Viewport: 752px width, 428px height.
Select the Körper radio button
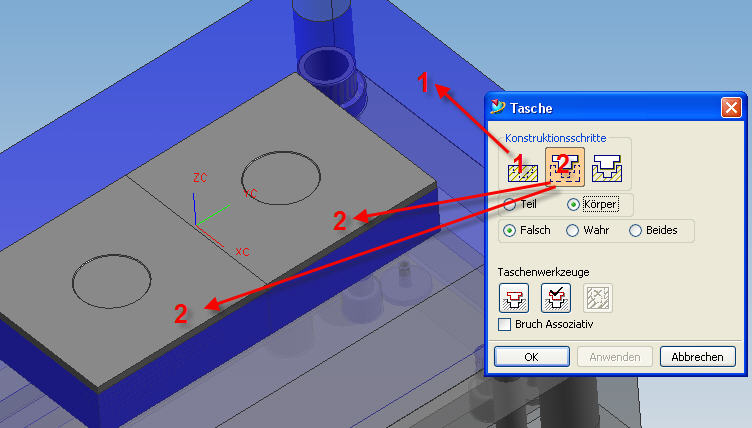(573, 204)
